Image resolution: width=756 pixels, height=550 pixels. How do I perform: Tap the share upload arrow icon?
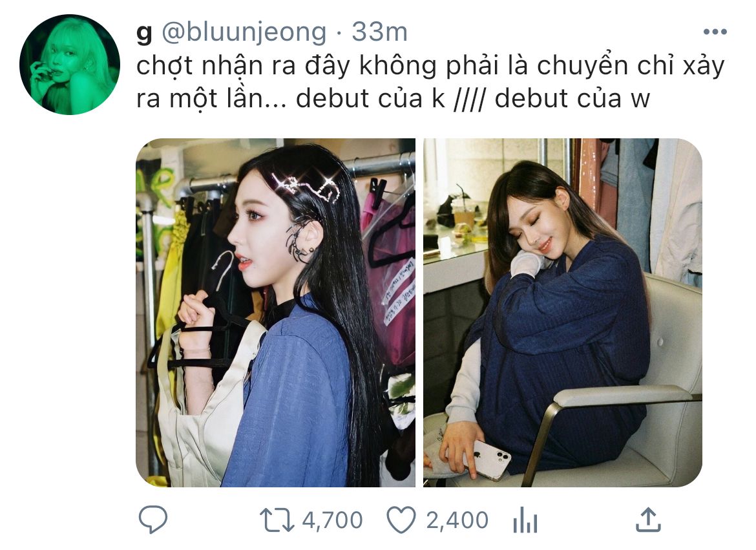click(x=649, y=520)
